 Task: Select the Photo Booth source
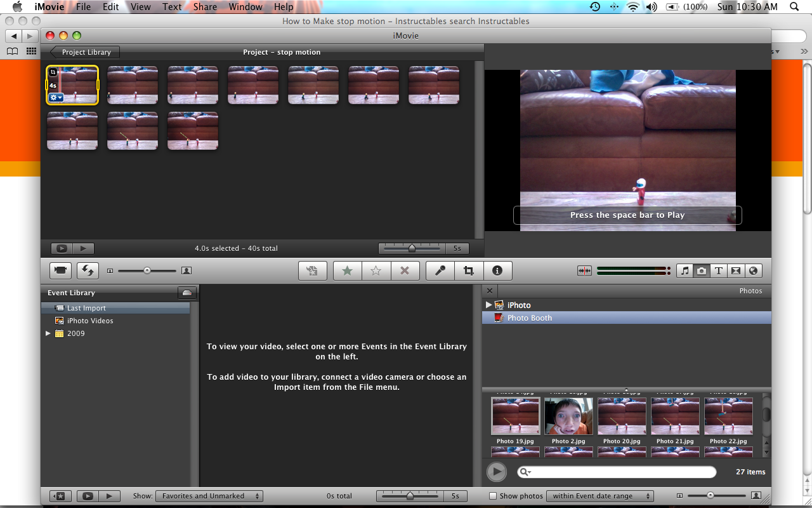tap(627, 317)
